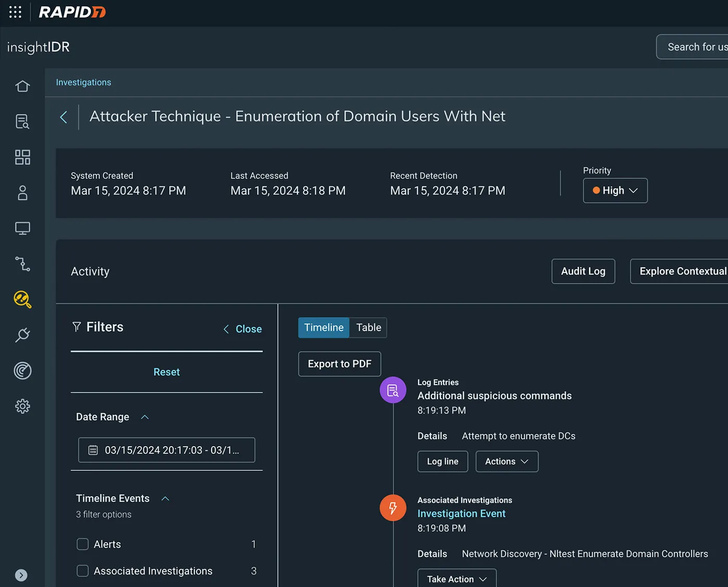Go to Home in sidebar
Image resolution: width=728 pixels, height=587 pixels.
coord(22,86)
